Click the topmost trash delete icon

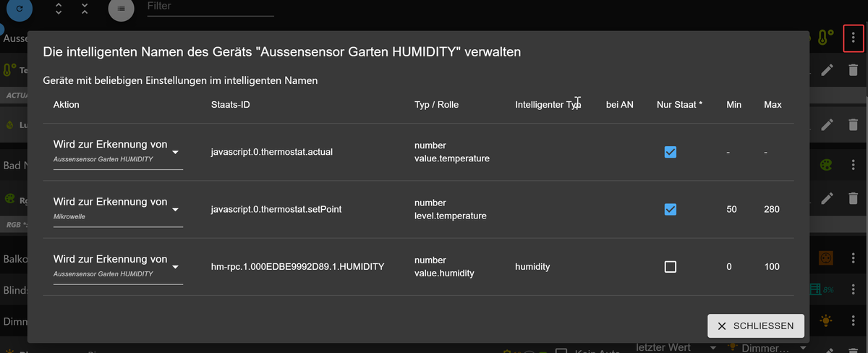[854, 69]
